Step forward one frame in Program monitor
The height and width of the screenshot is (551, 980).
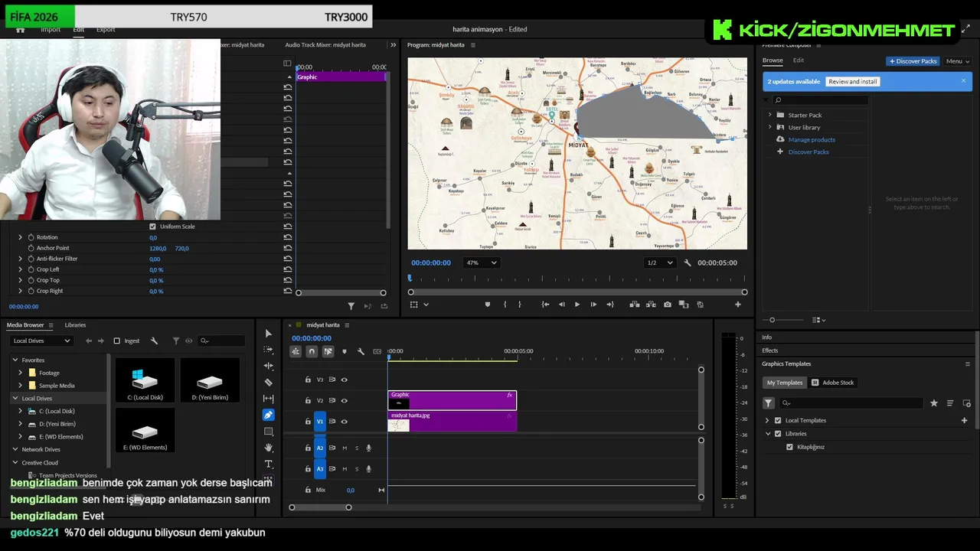pyautogui.click(x=593, y=305)
